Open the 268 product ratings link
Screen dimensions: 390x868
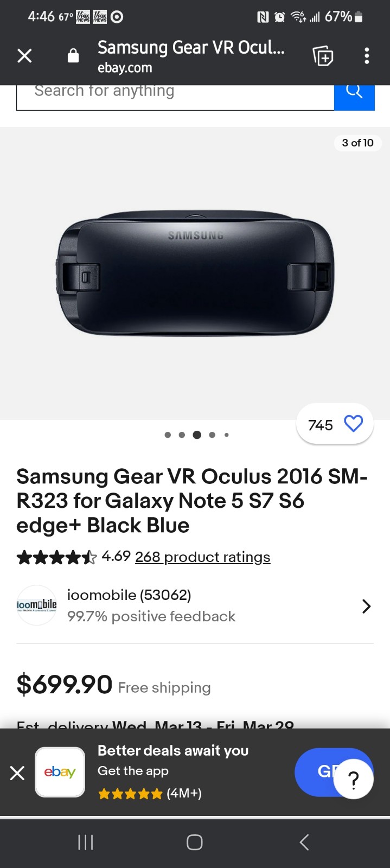click(x=202, y=557)
